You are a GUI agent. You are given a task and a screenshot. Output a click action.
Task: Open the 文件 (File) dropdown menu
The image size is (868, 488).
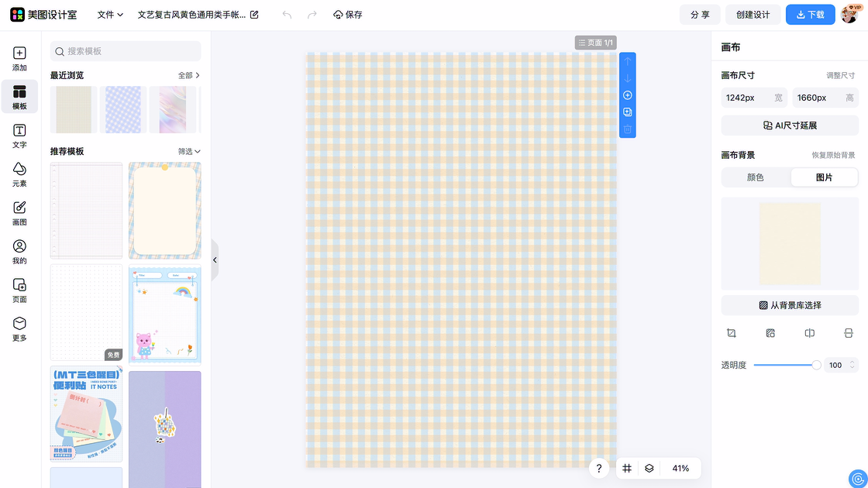click(x=110, y=15)
